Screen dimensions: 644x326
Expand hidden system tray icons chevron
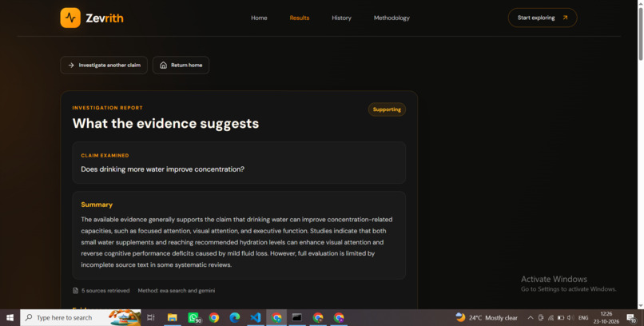(531, 318)
